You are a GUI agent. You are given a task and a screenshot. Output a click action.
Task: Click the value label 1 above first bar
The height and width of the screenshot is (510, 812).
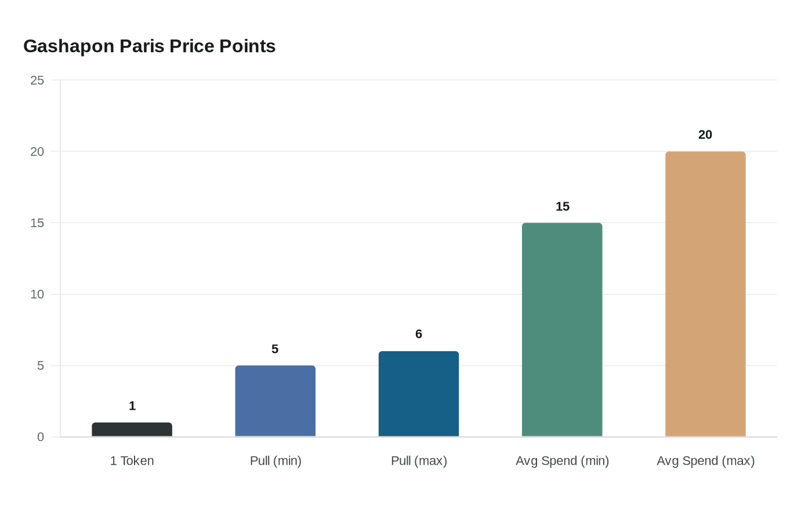pos(132,406)
